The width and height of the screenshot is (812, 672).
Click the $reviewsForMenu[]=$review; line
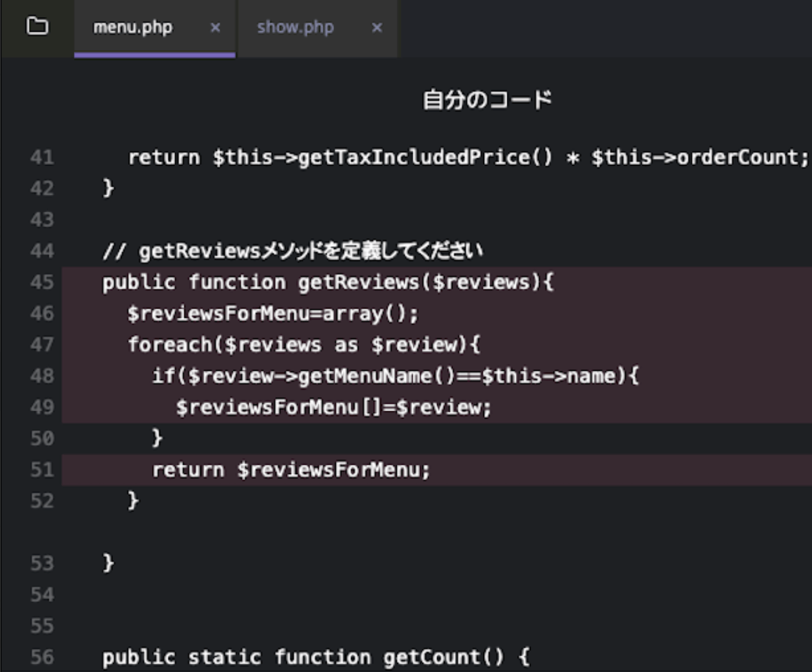point(334,407)
